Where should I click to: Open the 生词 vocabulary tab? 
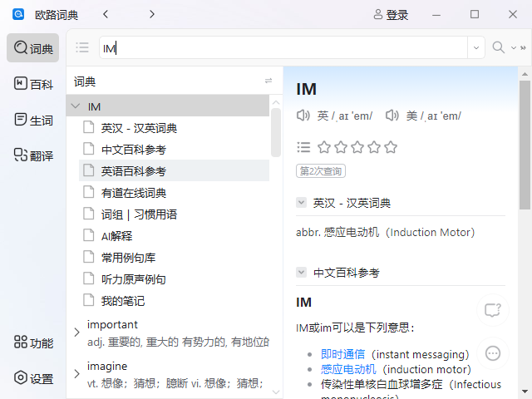click(33, 120)
